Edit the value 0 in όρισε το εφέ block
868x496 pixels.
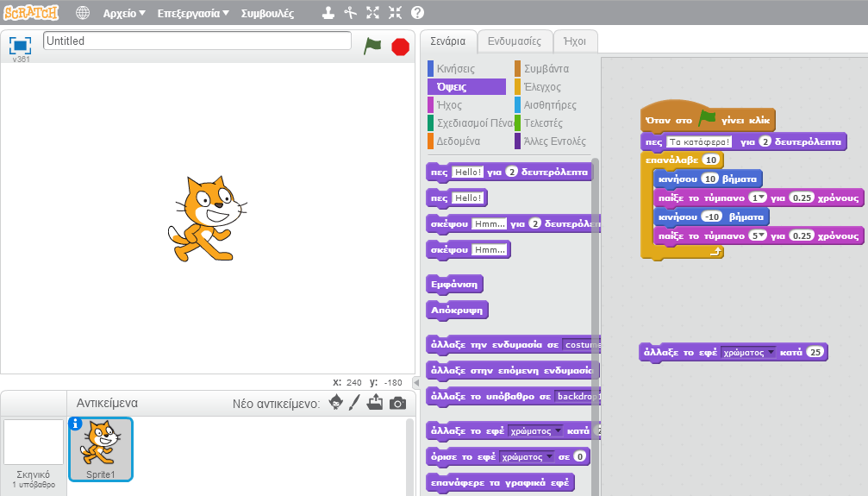pos(579,456)
